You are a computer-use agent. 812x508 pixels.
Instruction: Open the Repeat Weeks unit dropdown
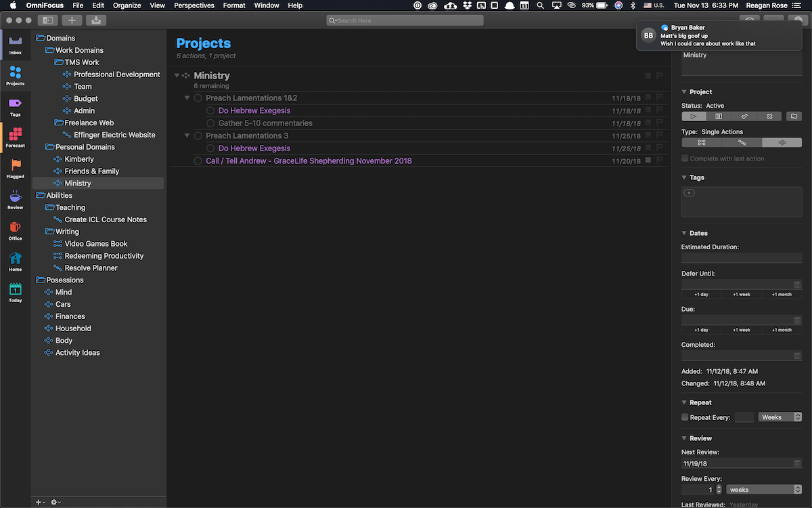(780, 417)
